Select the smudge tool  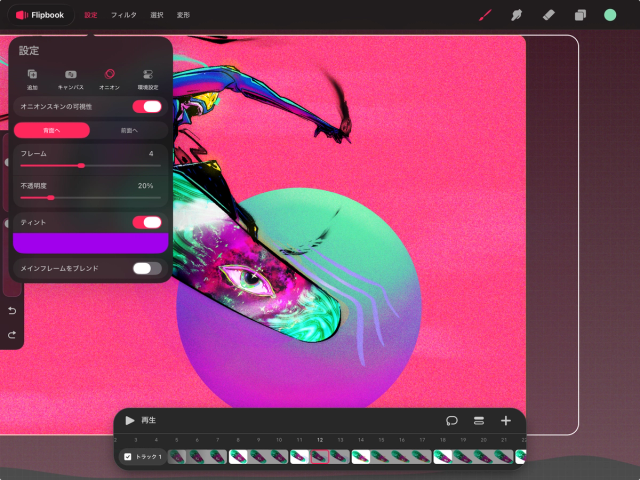[x=516, y=15]
